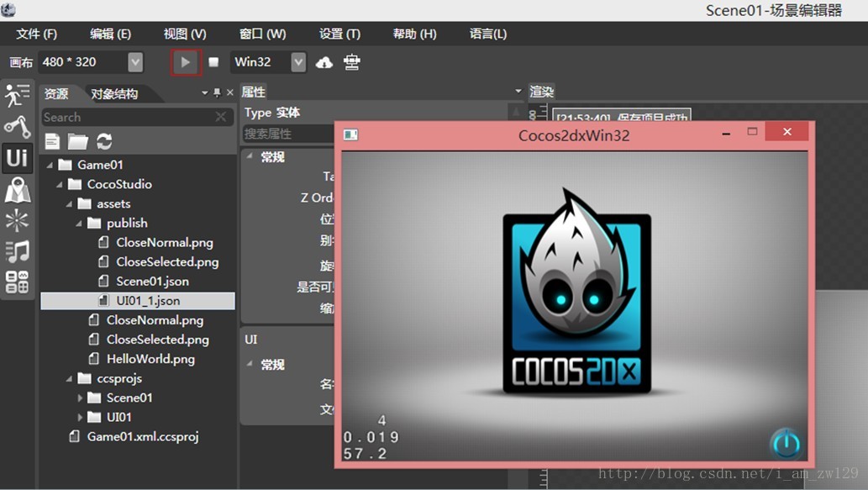Open the data editor grid icon

(17, 282)
